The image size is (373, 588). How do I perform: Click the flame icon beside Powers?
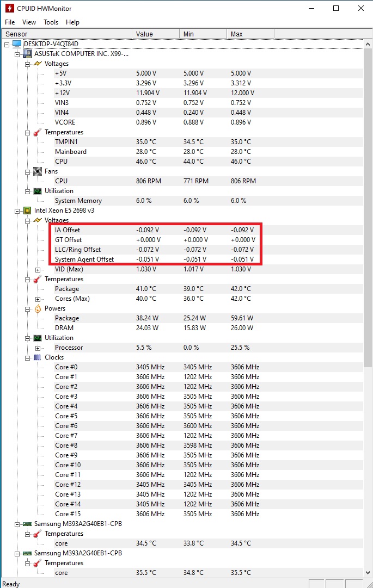[38, 308]
